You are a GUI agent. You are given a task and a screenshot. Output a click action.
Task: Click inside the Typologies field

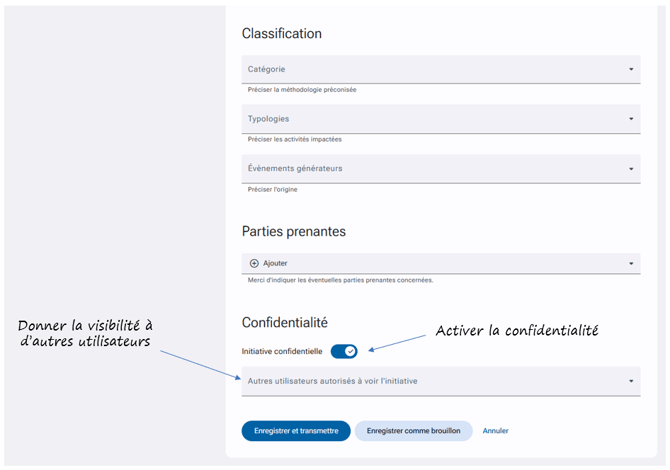pos(441,119)
